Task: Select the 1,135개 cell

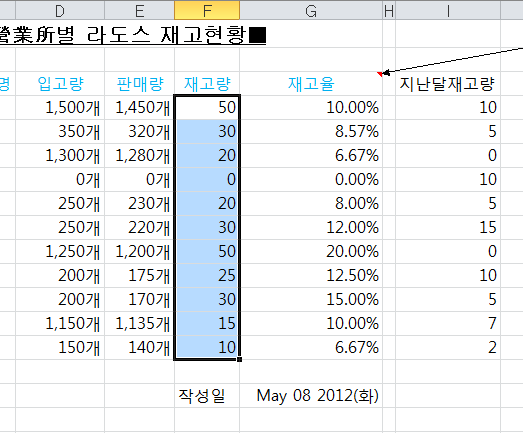Action: click(x=139, y=324)
